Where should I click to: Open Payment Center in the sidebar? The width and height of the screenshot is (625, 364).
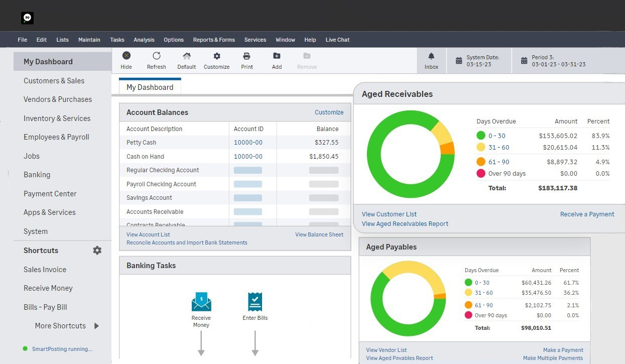pyautogui.click(x=50, y=194)
